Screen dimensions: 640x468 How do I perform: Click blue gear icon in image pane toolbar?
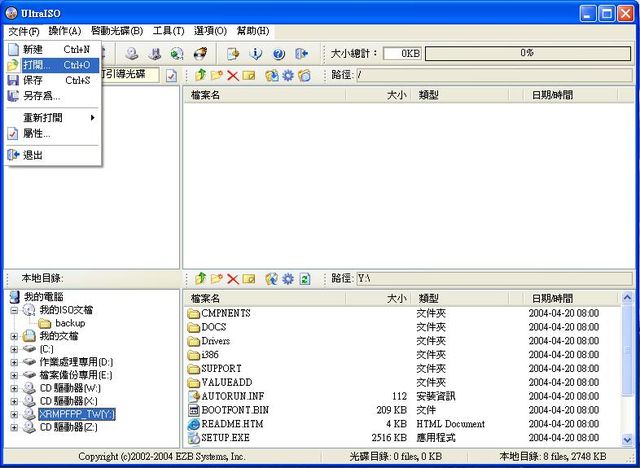(288, 75)
